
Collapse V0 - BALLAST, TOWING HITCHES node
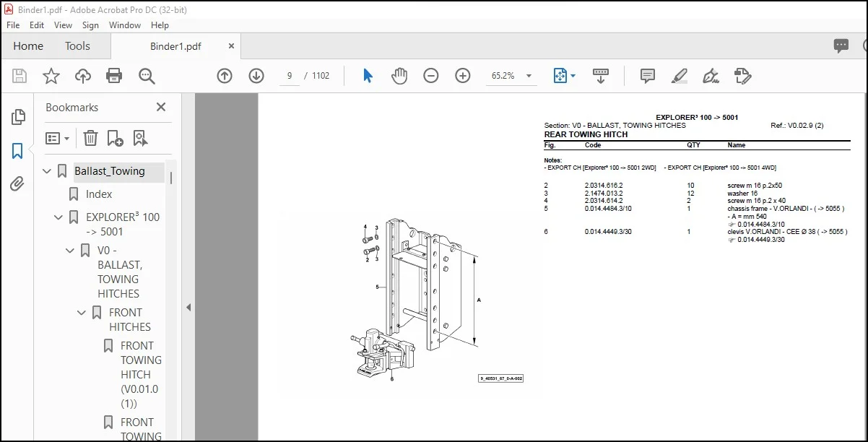pyautogui.click(x=71, y=251)
